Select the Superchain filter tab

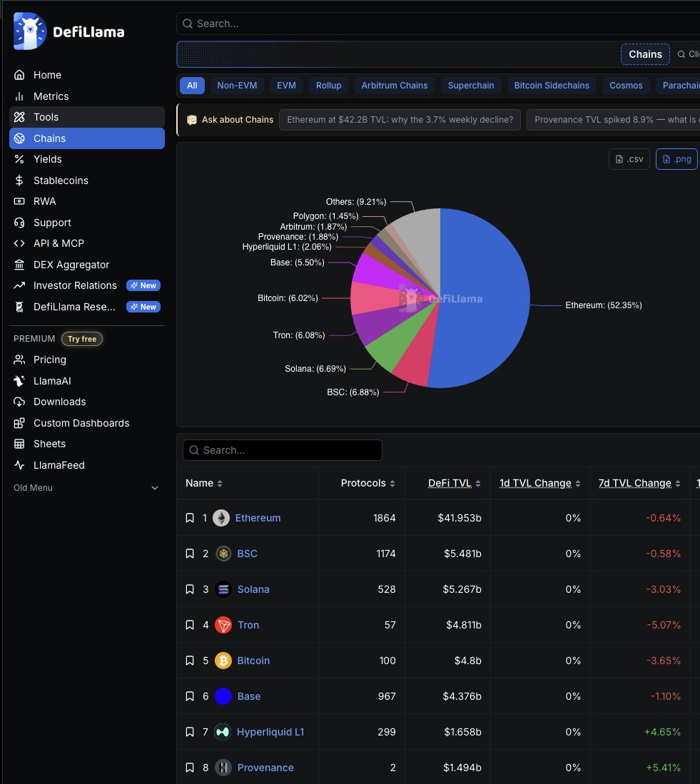click(471, 86)
